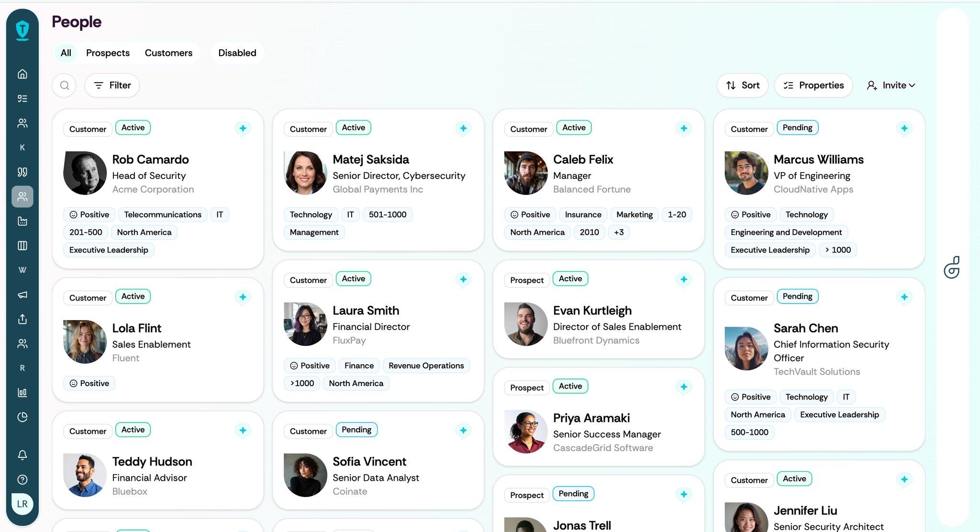Switch to the All tab

tap(66, 53)
